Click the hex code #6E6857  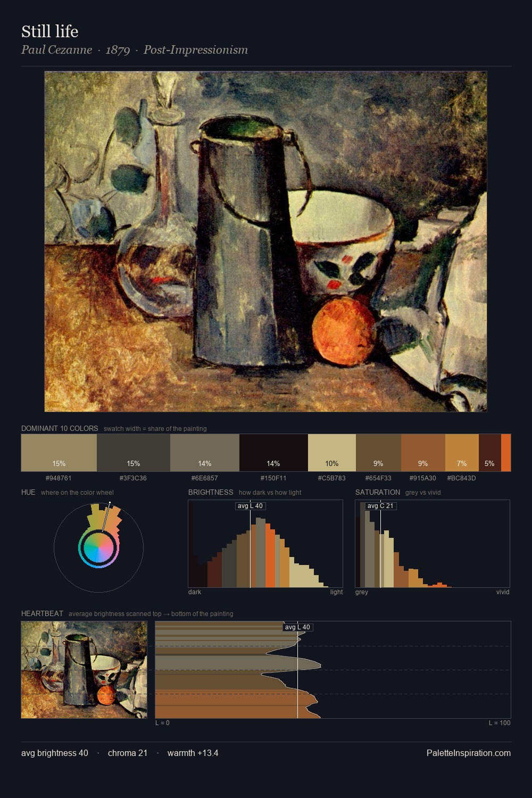[205, 478]
